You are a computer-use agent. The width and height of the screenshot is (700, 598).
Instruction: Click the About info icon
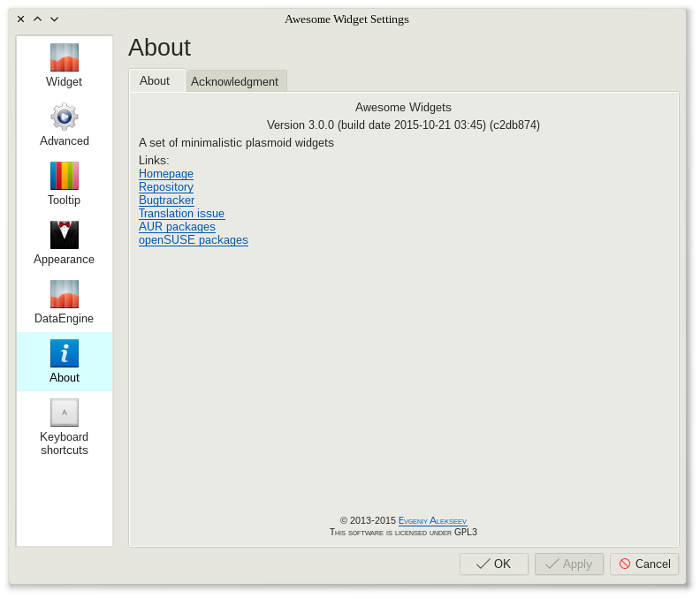(64, 353)
